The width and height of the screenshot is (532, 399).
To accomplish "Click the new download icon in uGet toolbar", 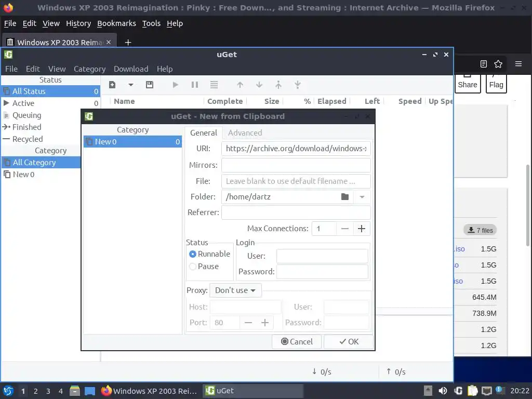I will tap(112, 85).
